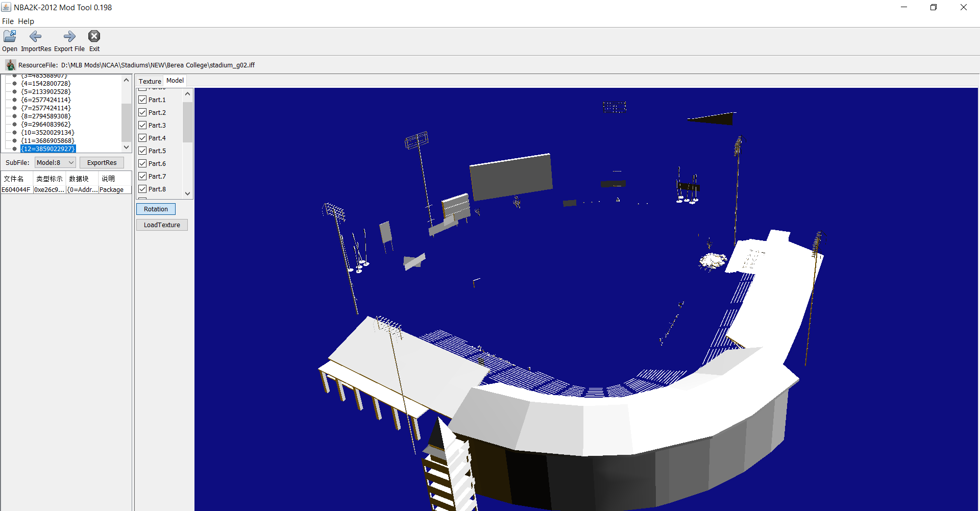Select tree item {8=2794589308}
The height and width of the screenshot is (511, 980).
[x=46, y=116]
